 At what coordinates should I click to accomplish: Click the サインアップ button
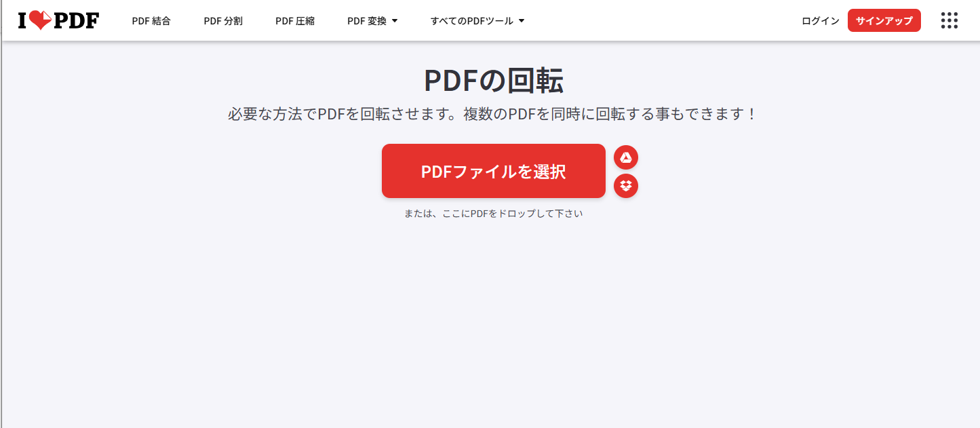(x=884, y=20)
